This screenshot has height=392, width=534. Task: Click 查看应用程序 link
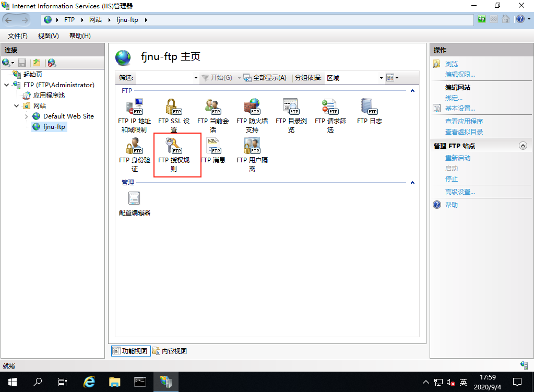tap(464, 122)
